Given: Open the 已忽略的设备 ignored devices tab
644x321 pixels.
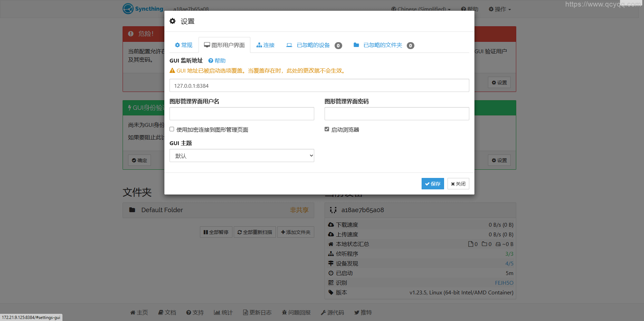Looking at the screenshot, I should (x=313, y=45).
